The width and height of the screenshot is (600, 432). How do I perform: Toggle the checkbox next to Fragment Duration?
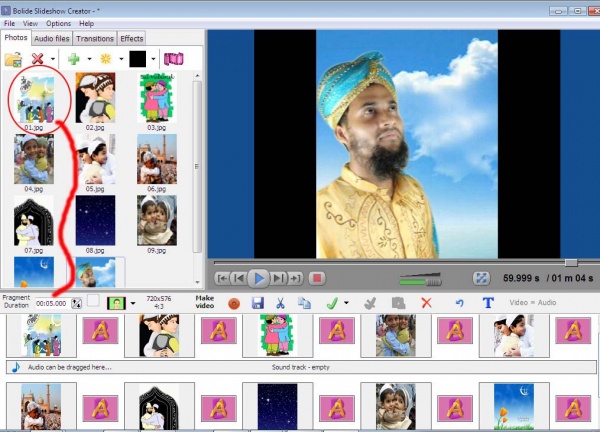click(x=93, y=301)
